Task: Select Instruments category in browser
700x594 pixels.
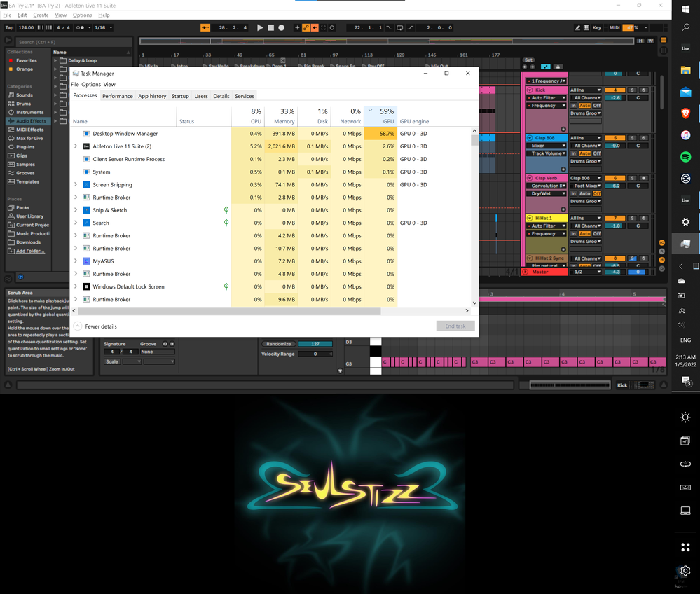Action: [29, 113]
